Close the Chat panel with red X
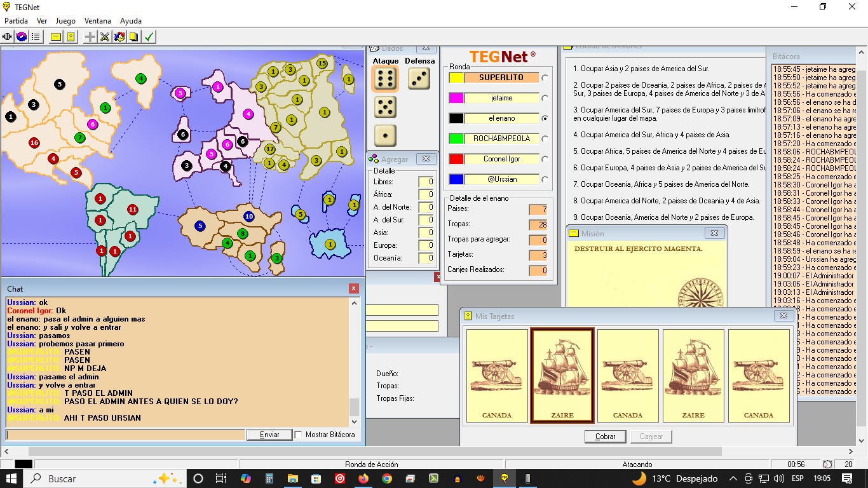Viewport: 868px width, 488px height. pyautogui.click(x=354, y=288)
